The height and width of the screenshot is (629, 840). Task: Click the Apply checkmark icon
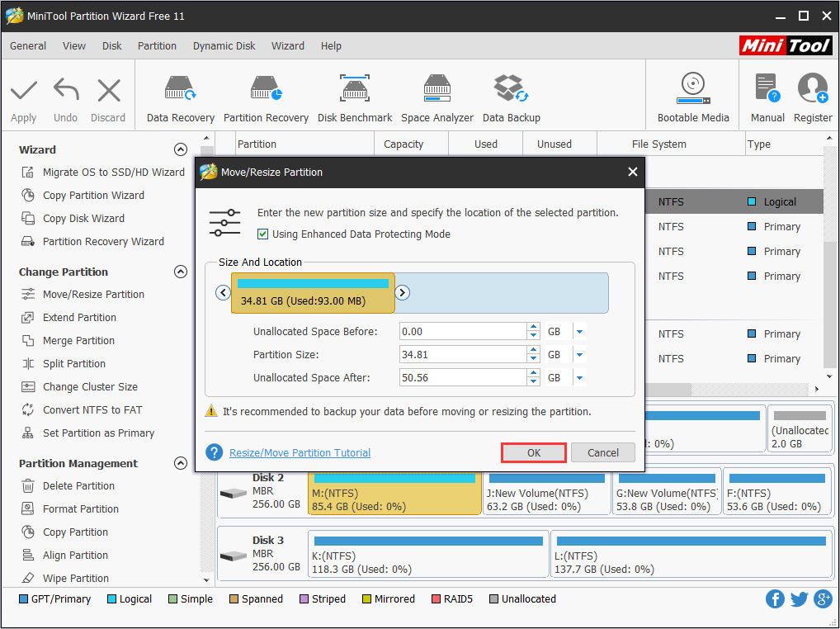(x=24, y=90)
